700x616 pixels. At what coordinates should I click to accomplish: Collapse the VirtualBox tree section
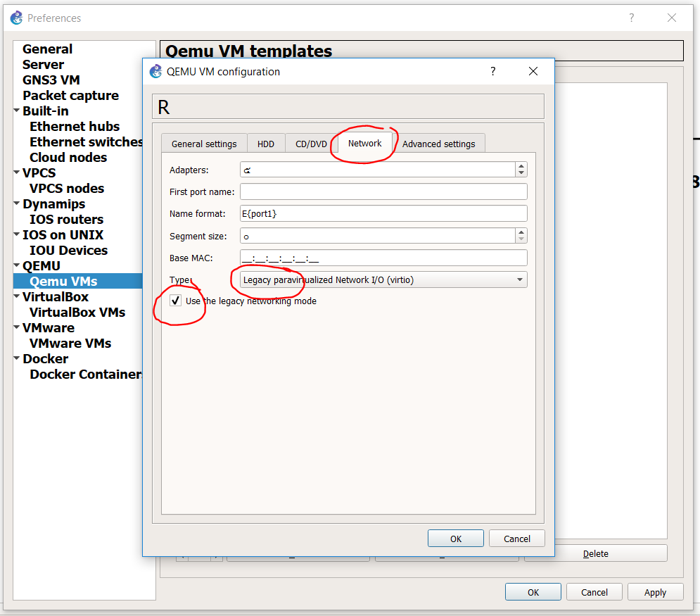[x=16, y=296]
